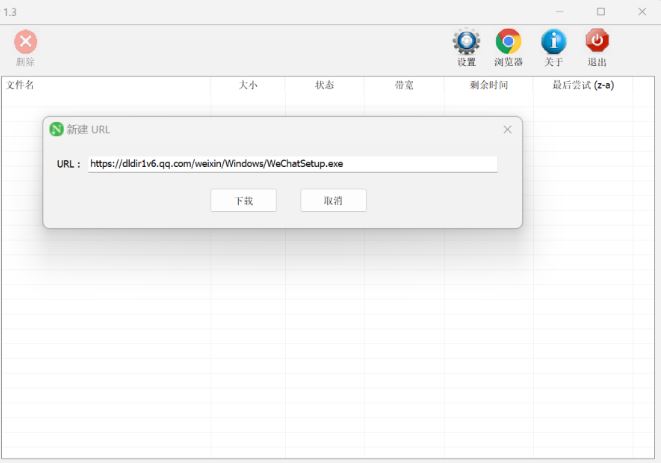The height and width of the screenshot is (463, 661).
Task: Toggle sort on 最后尝试 (z-a) column
Action: (582, 85)
